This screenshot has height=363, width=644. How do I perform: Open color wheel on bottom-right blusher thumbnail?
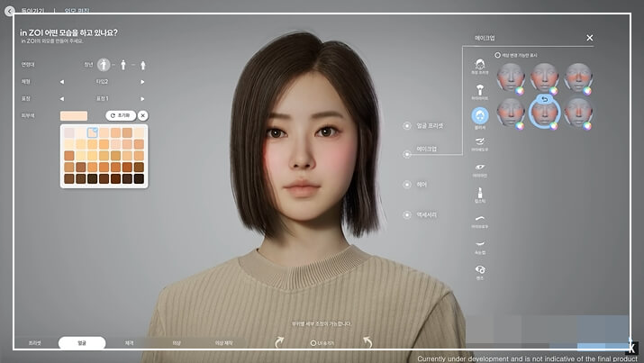587,126
